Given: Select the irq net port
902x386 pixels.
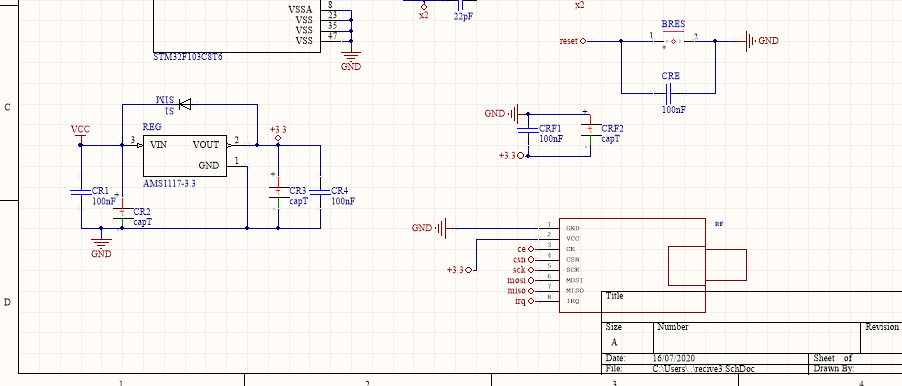Looking at the screenshot, I should coord(525,301).
